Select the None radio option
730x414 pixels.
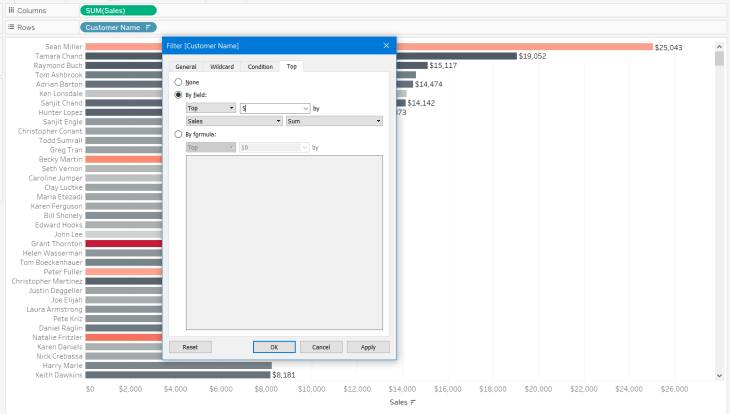[179, 82]
